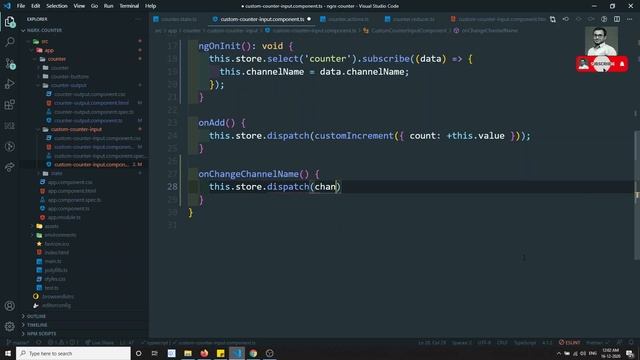Open Chrome from the taskbar
This screenshot has height=360, width=640.
pyautogui.click(x=253, y=353)
